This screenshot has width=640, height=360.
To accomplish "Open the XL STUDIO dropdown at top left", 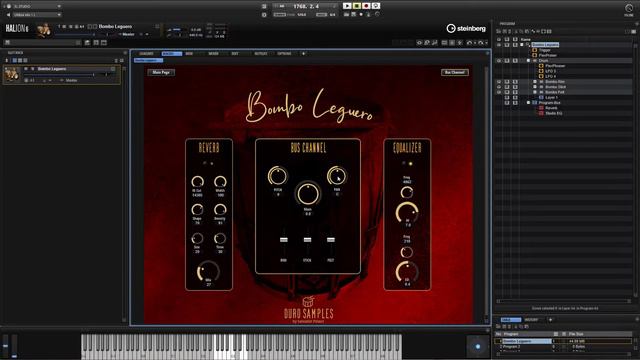I will [x=37, y=7].
